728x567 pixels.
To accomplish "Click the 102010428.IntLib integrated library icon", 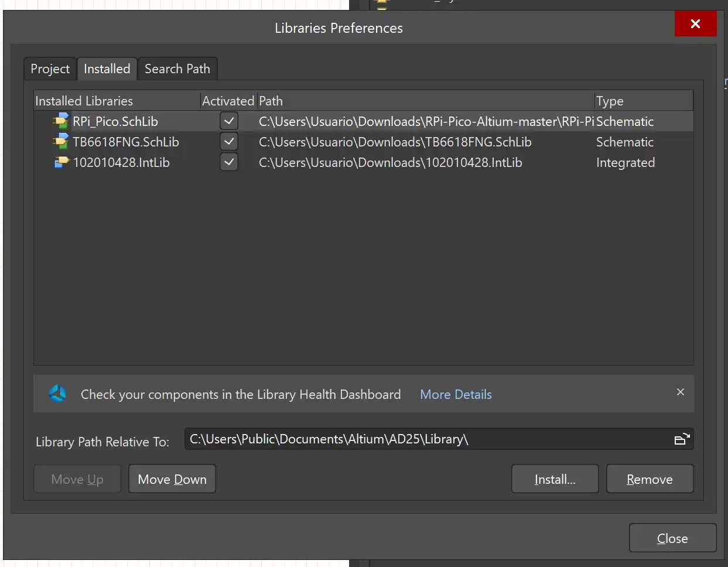I will tap(61, 162).
